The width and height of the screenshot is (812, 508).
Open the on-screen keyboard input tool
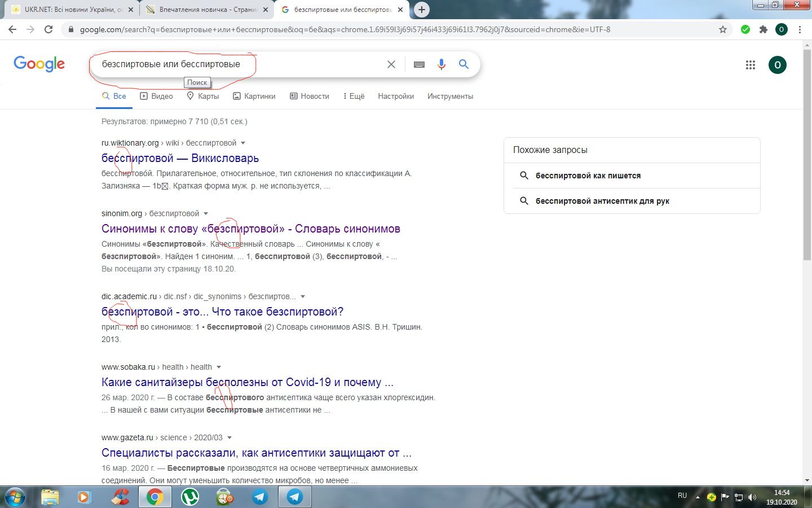[419, 64]
